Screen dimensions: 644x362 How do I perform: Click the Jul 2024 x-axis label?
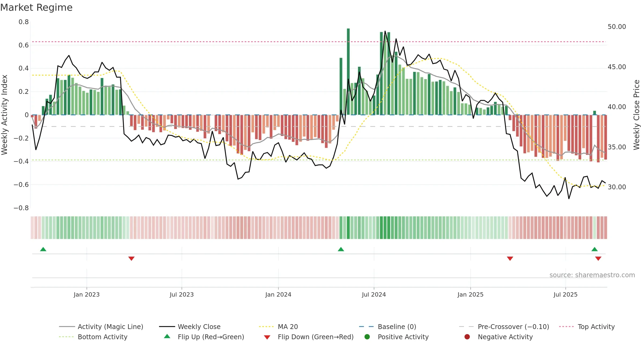(374, 295)
